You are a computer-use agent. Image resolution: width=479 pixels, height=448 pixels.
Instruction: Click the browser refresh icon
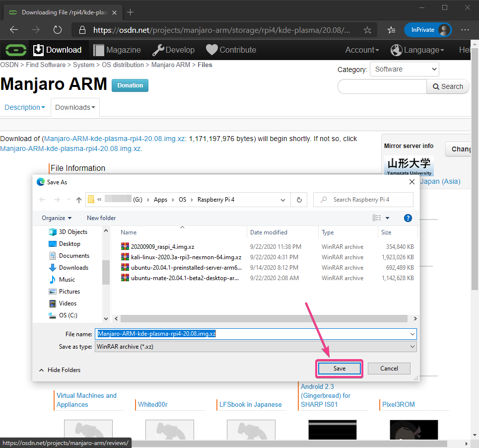click(x=57, y=30)
